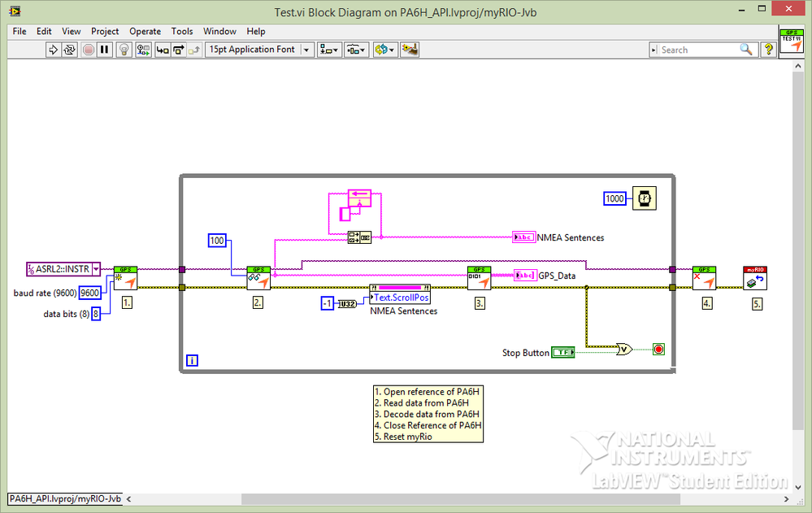812x513 pixels.
Task: Click the label 1. under Open subVI
Action: (127, 302)
